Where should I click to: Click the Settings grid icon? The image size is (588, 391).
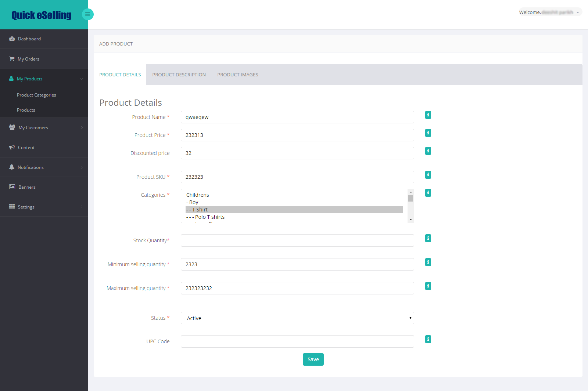pyautogui.click(x=12, y=207)
